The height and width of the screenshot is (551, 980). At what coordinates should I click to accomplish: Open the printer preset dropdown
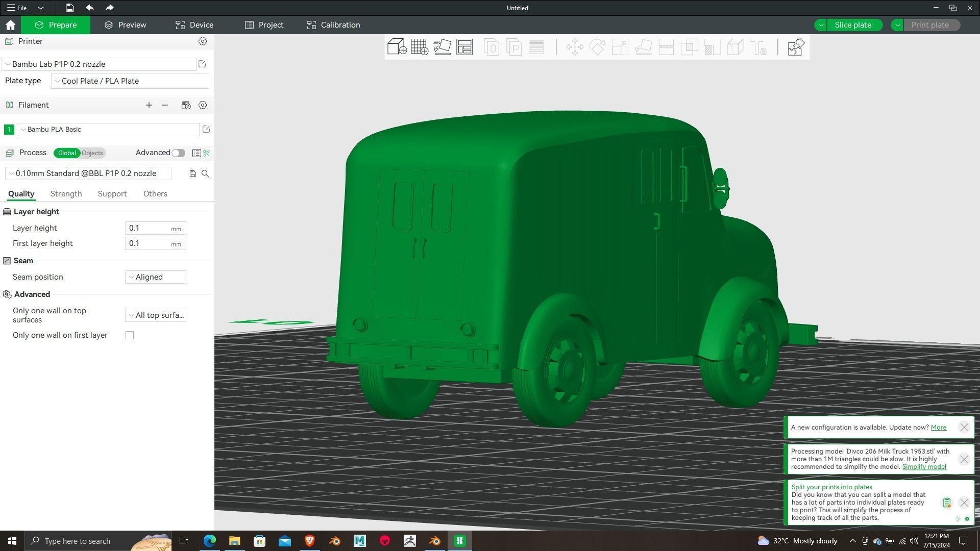point(99,64)
